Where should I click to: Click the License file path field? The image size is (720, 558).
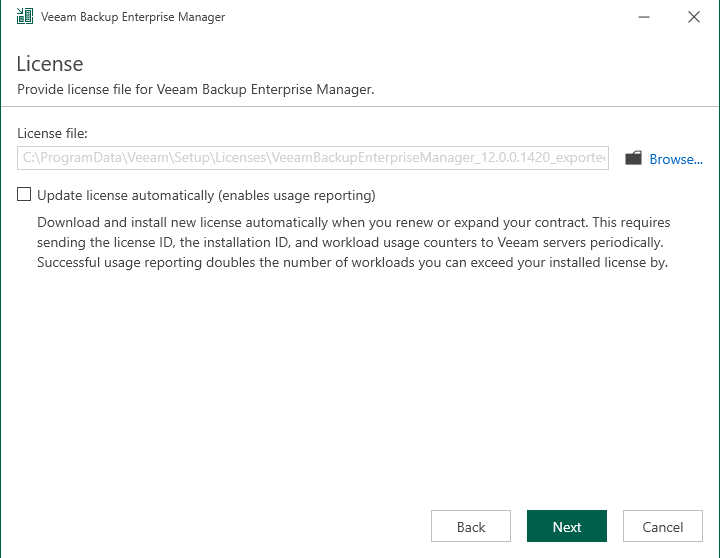click(x=313, y=158)
